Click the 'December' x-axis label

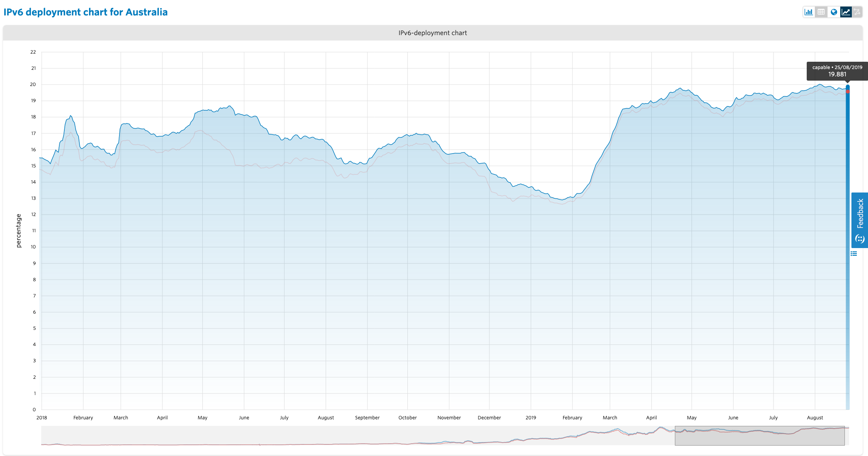click(489, 417)
